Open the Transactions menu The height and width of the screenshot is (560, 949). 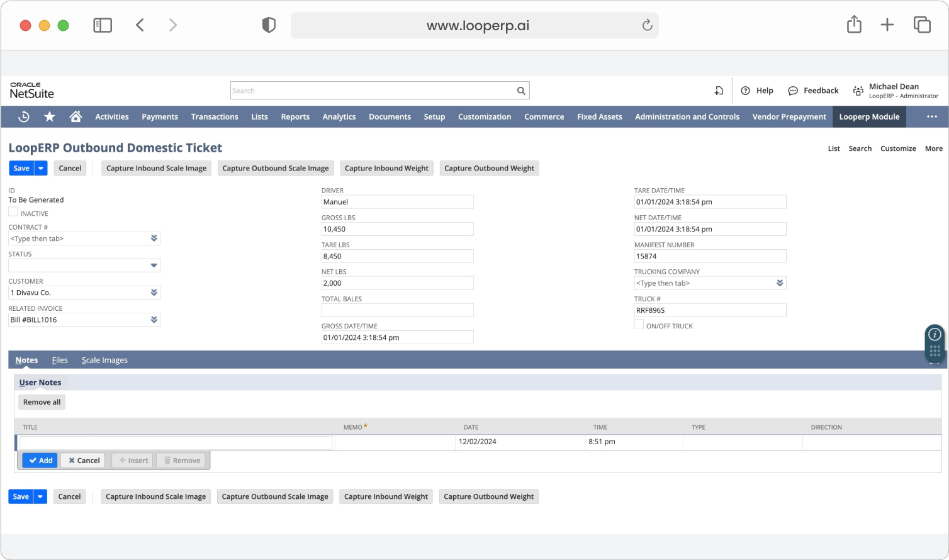(x=215, y=117)
